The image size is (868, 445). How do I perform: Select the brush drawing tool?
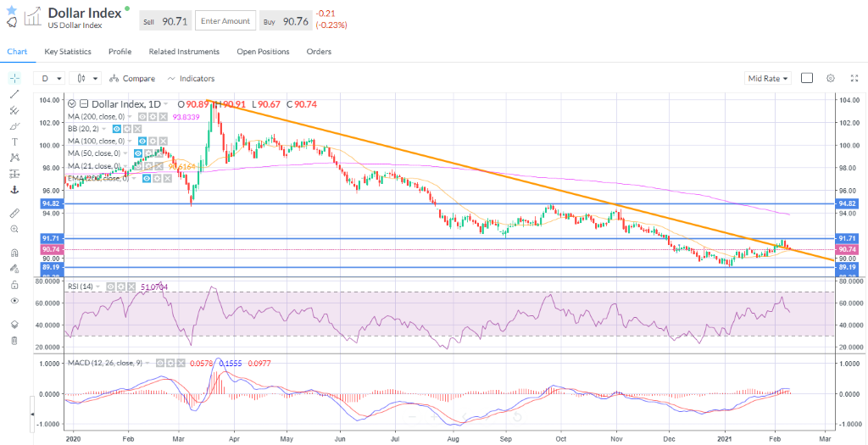(14, 125)
